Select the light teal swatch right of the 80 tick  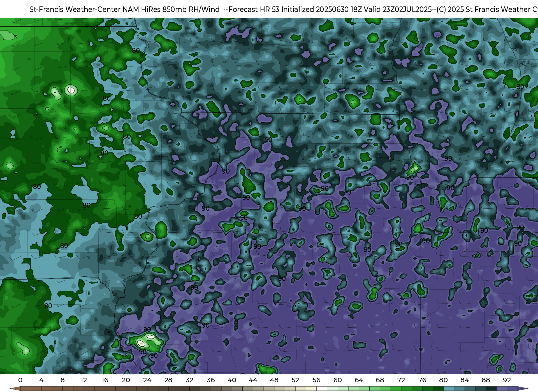point(449,389)
